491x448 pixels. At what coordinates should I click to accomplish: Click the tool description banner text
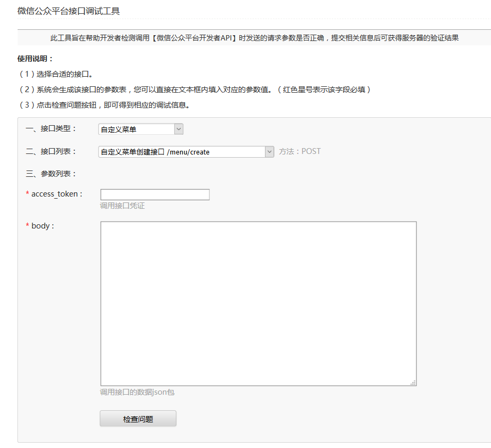point(254,38)
